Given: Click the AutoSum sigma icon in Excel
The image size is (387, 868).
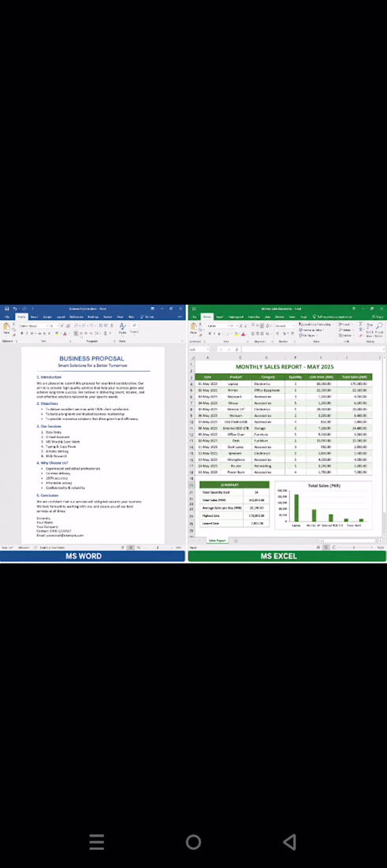Looking at the screenshot, I should pyautogui.click(x=360, y=324).
